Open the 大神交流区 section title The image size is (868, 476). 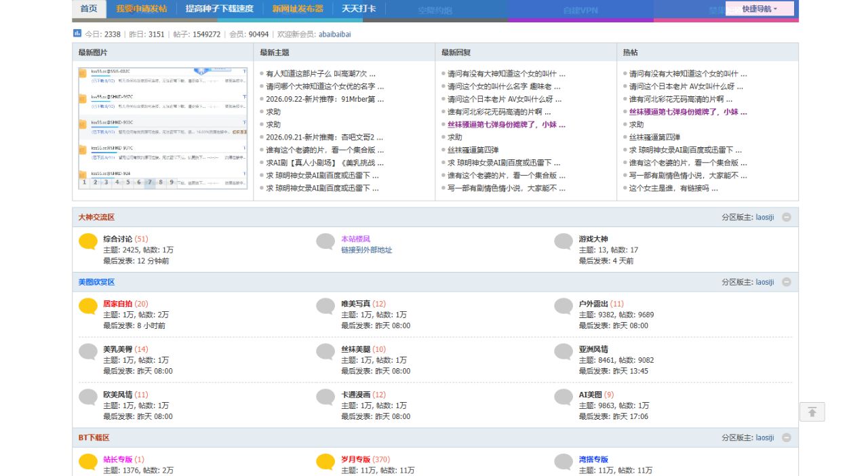(x=96, y=218)
